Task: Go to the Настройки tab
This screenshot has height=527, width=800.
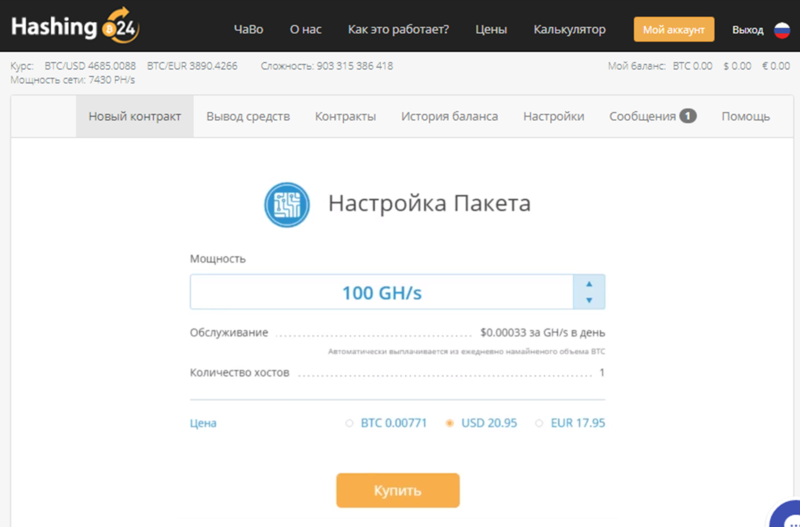Action: [553, 117]
